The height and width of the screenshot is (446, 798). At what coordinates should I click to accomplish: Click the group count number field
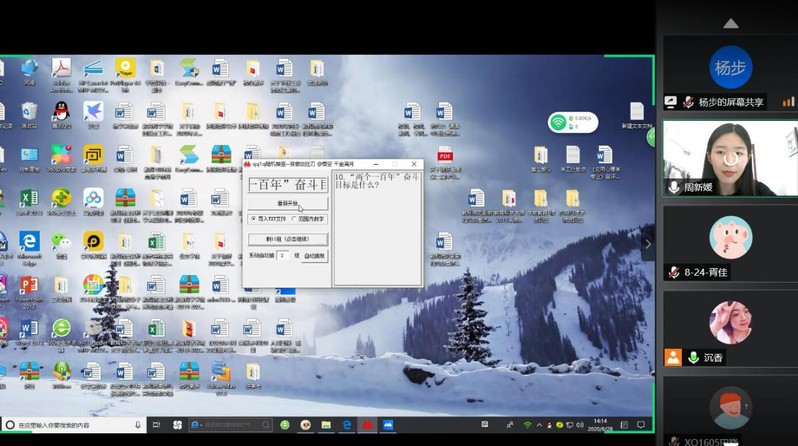coord(282,256)
